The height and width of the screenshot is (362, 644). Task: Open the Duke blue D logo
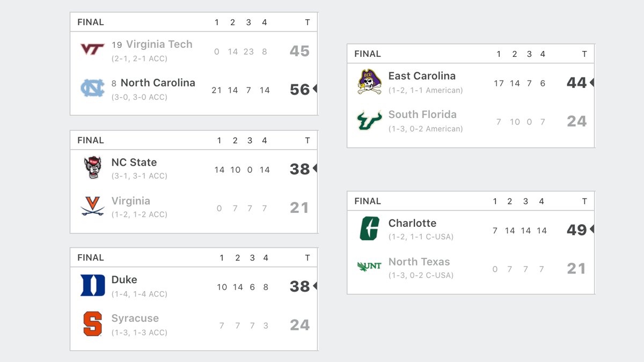[x=93, y=285]
